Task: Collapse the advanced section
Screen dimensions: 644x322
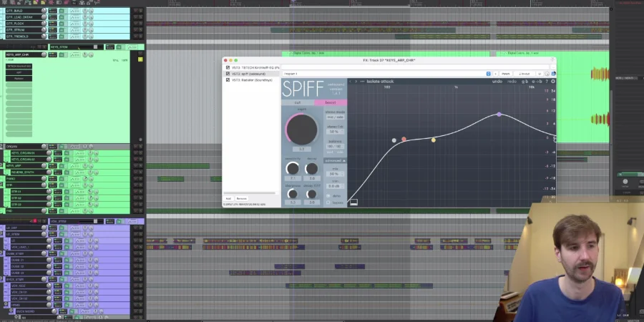Action: (x=335, y=160)
